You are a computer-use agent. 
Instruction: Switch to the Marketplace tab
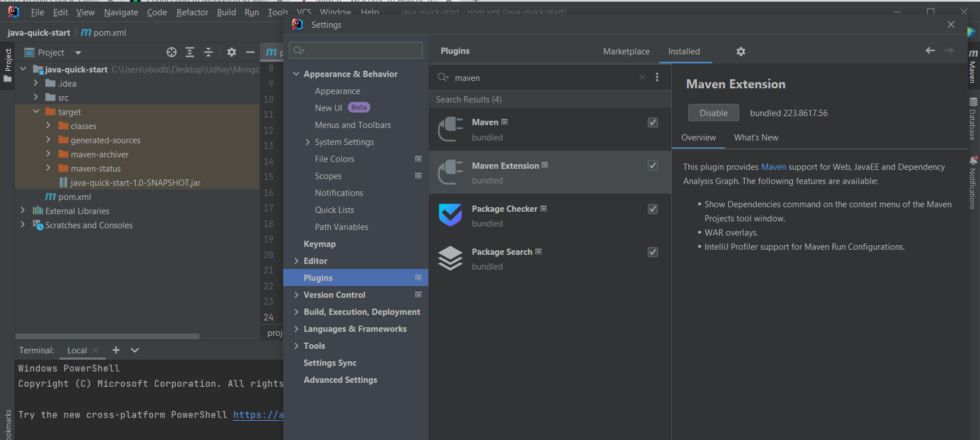click(626, 52)
